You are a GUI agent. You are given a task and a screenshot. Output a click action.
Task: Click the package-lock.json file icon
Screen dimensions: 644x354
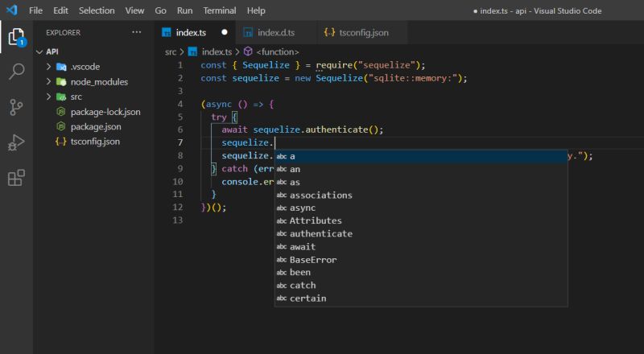[61, 112]
